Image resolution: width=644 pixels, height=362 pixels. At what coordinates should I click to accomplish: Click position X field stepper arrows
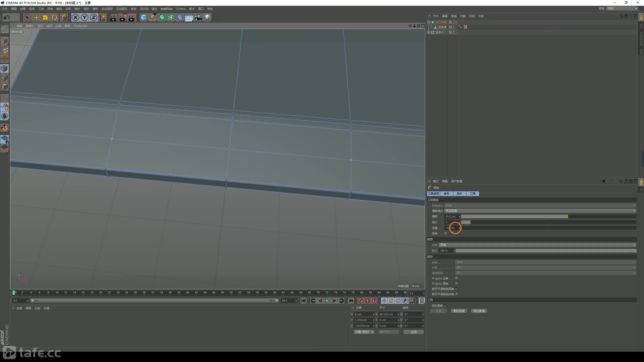tap(373, 314)
